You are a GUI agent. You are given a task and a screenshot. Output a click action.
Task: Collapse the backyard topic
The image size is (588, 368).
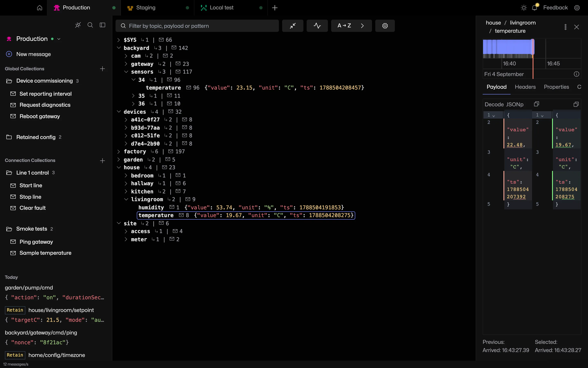tap(119, 48)
